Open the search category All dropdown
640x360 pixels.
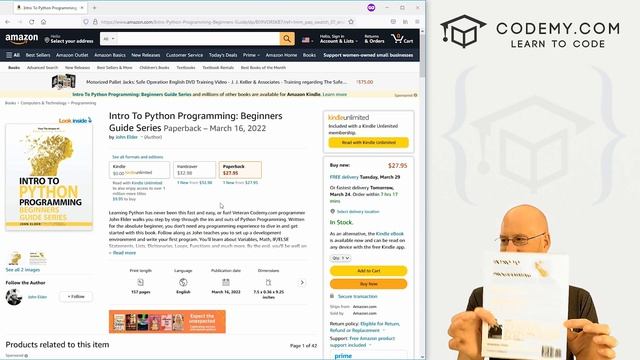108,39
